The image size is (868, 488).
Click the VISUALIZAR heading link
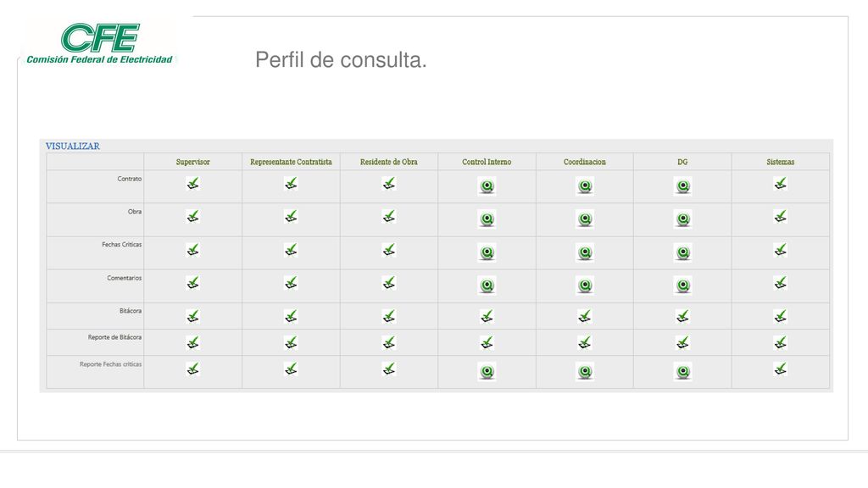(x=73, y=146)
